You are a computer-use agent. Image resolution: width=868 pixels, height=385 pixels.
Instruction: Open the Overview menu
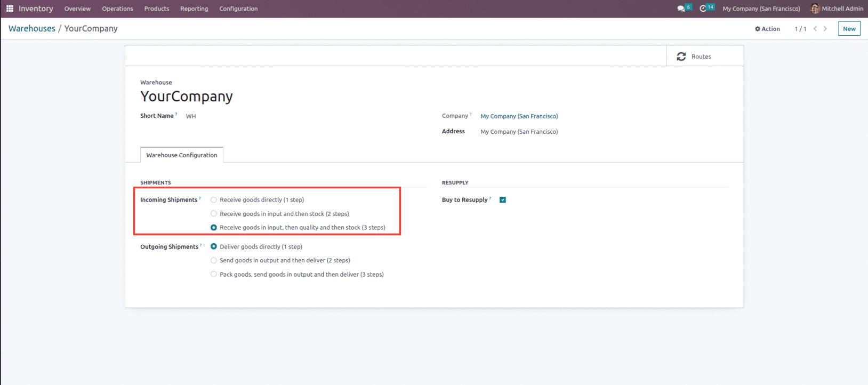pyautogui.click(x=77, y=9)
